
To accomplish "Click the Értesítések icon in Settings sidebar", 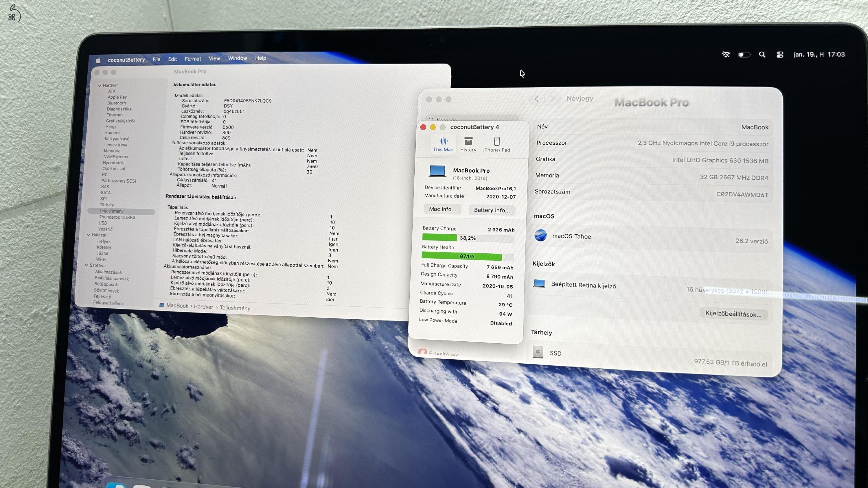I will coord(422,352).
